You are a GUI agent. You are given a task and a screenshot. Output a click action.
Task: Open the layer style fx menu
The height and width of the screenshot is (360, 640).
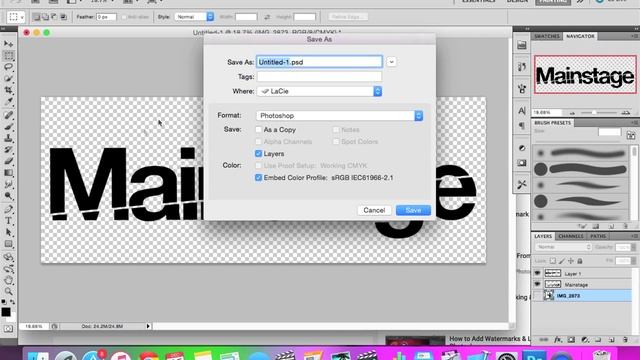pos(558,340)
